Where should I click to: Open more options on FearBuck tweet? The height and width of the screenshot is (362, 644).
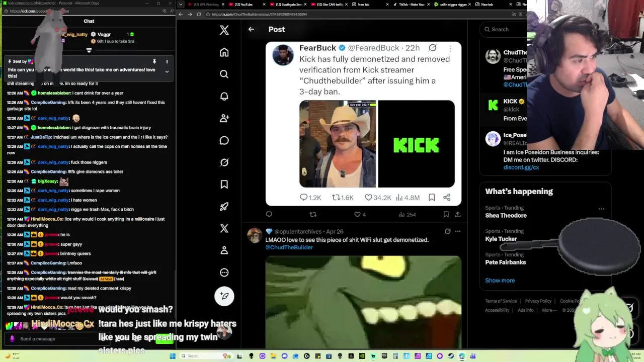pos(450,48)
